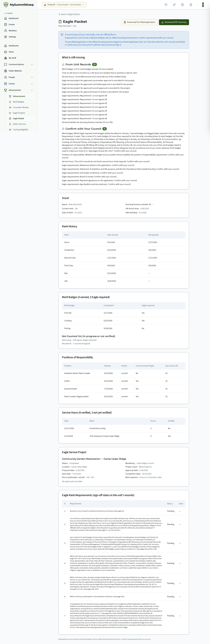Open Events in the pinned section
This screenshot has width=210, height=644.
pyautogui.click(x=19, y=25)
